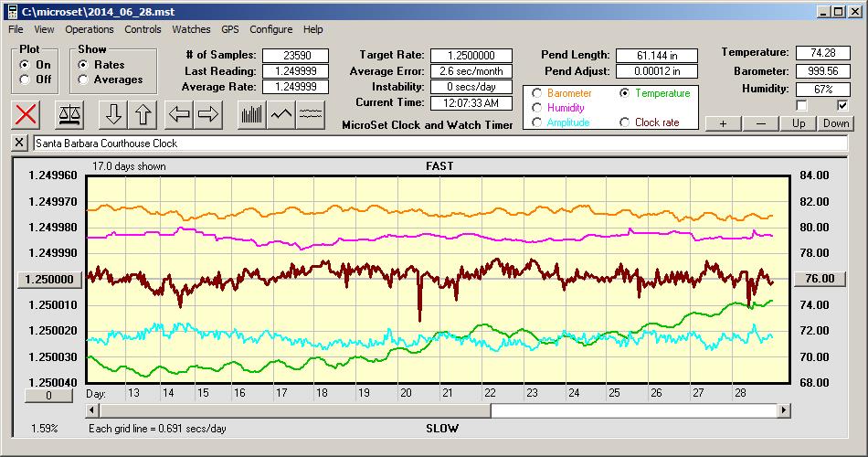Screen dimensions: 868x457
Task: Click the Current Time field
Action: (x=471, y=102)
